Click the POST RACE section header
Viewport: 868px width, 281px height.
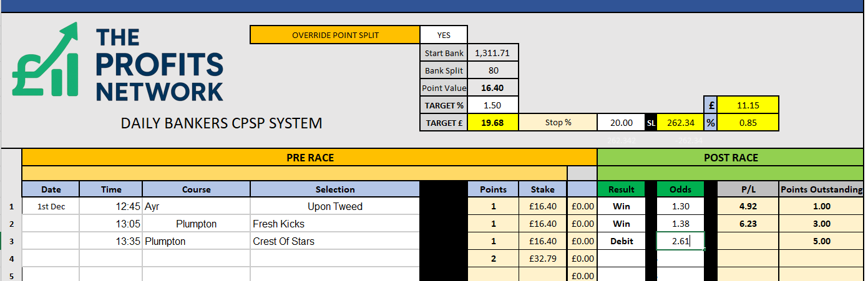(731, 158)
